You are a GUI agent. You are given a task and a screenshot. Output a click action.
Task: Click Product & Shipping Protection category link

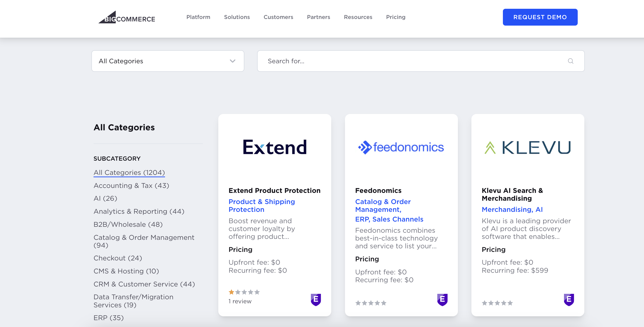click(x=261, y=206)
